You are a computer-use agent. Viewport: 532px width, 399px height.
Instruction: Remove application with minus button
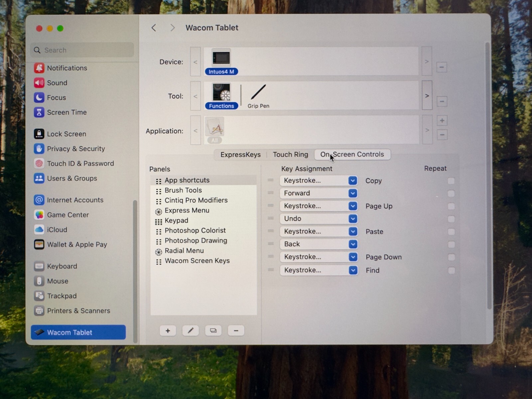point(442,135)
